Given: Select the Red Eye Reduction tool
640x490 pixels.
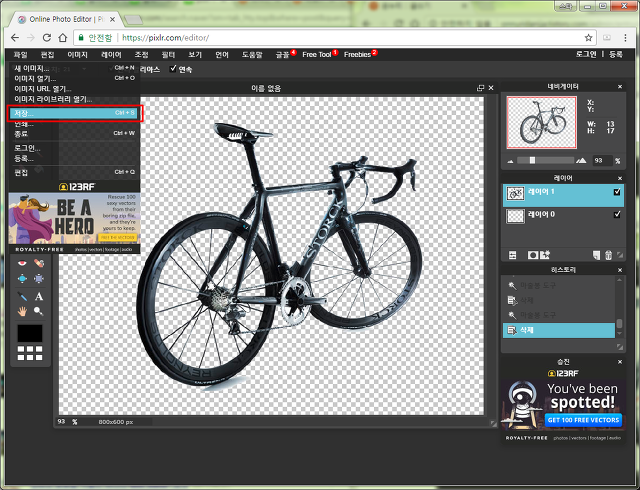Looking at the screenshot, I should click(x=22, y=263).
